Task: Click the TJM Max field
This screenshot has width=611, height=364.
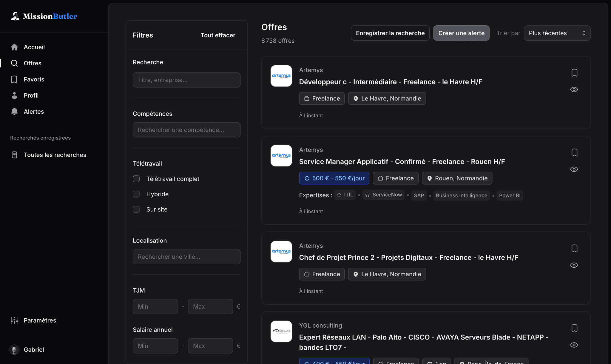Action: (x=211, y=306)
